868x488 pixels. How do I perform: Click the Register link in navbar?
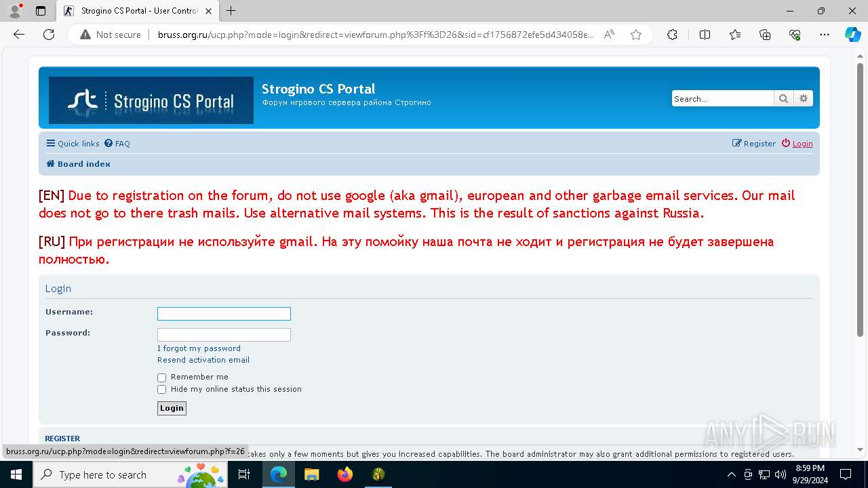[753, 144]
